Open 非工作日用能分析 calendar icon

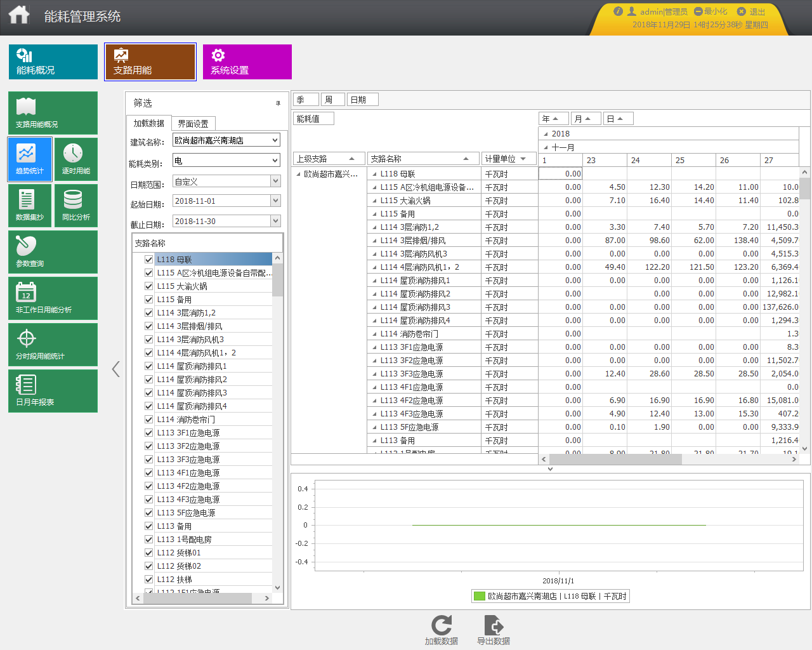(x=26, y=293)
